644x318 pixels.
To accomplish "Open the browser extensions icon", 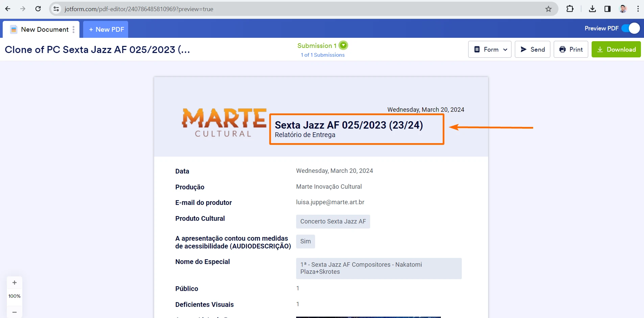I will point(570,9).
